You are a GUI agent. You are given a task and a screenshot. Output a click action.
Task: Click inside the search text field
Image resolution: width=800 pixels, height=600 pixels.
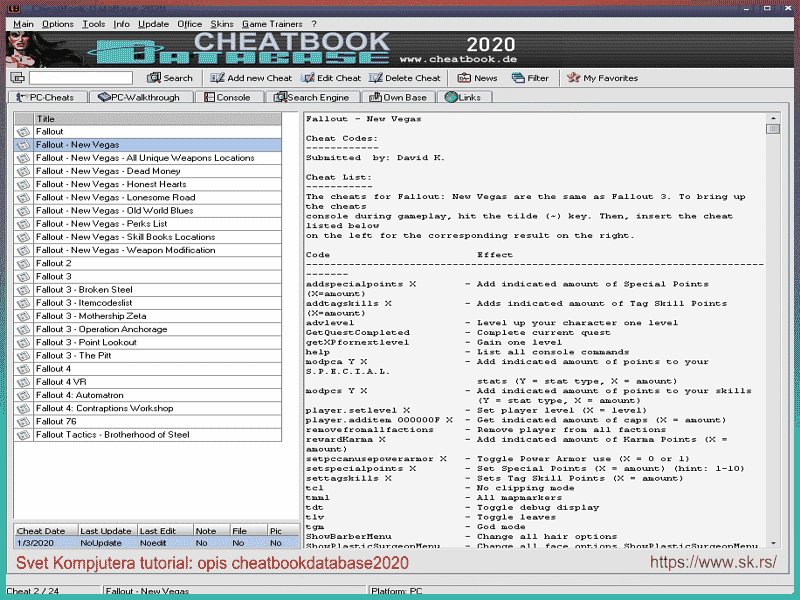[x=81, y=78]
